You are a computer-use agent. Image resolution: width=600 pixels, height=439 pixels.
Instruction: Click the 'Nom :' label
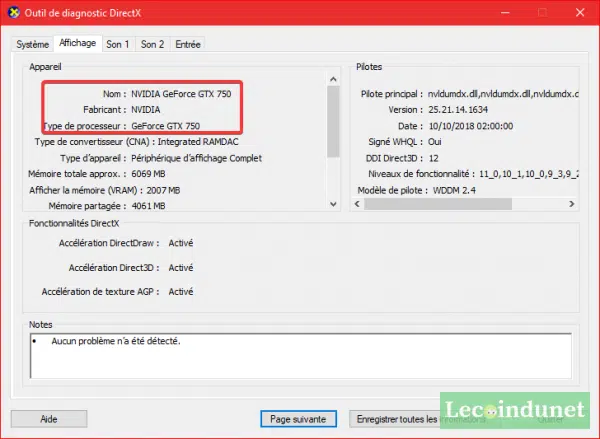click(x=114, y=94)
